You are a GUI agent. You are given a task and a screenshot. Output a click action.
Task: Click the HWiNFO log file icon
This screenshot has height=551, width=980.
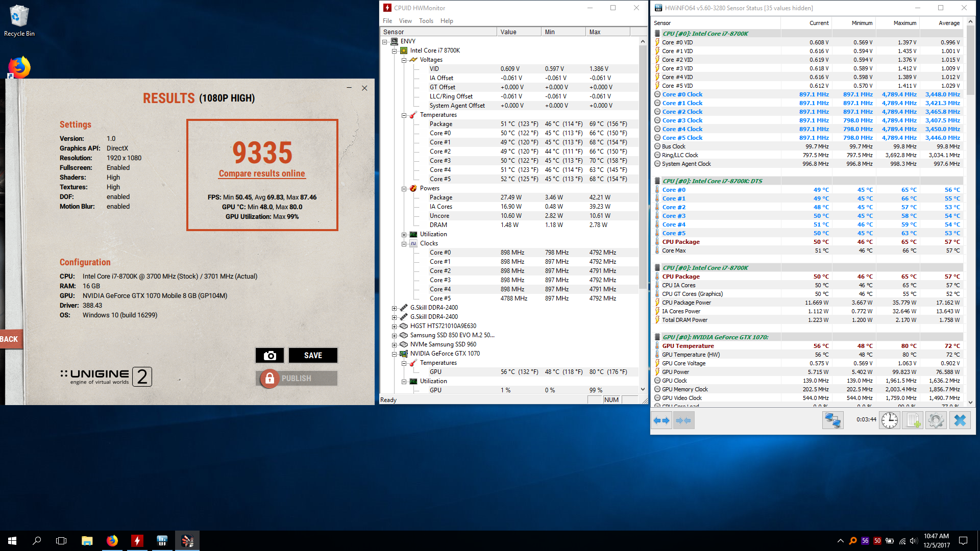point(912,420)
